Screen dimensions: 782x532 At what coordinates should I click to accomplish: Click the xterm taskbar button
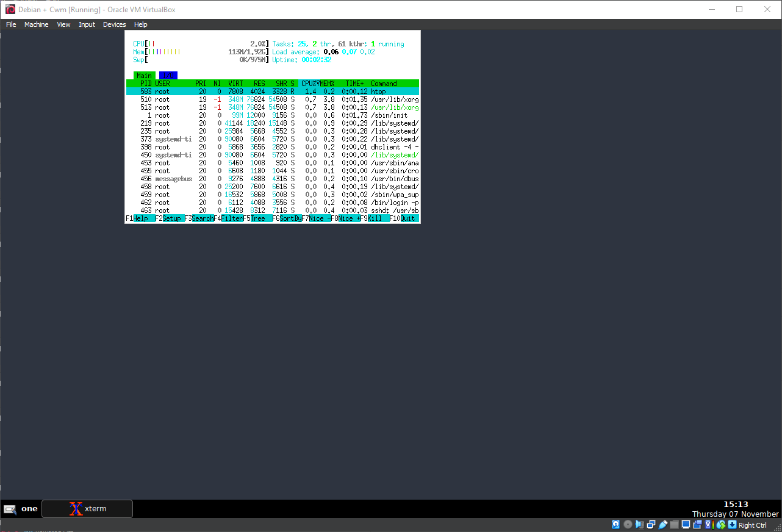[x=87, y=509]
